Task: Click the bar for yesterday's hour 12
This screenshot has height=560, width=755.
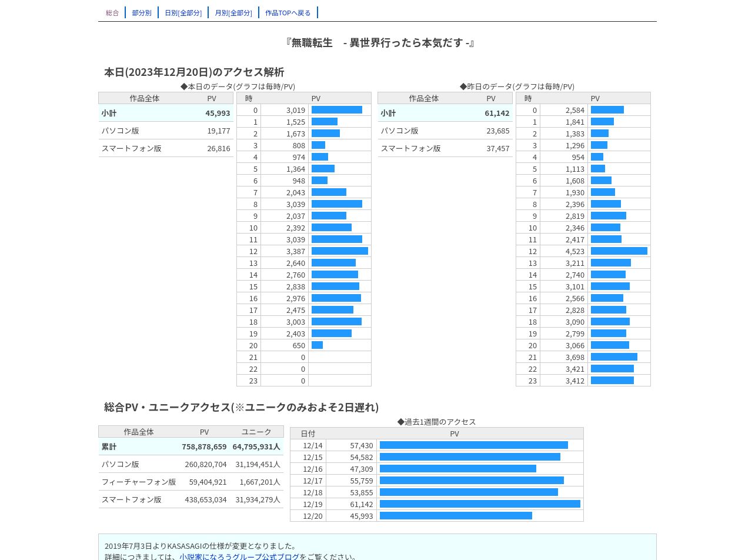Action: tap(619, 251)
